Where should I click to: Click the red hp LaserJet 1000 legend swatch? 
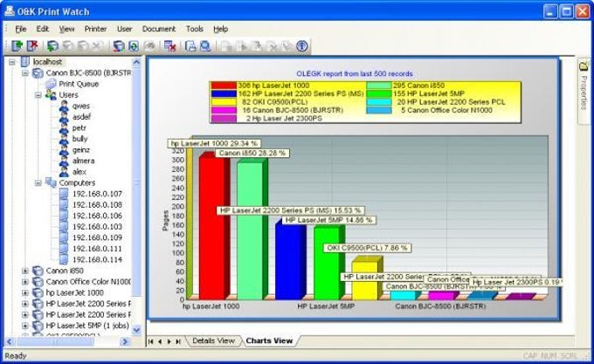click(x=224, y=86)
